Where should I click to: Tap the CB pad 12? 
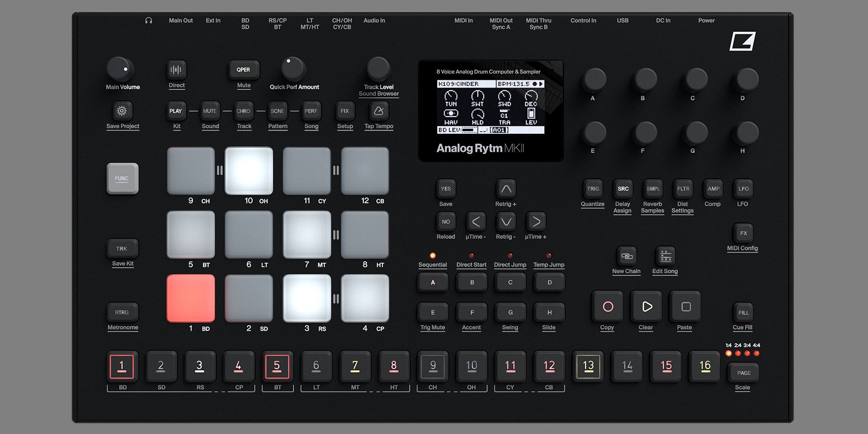click(x=365, y=171)
